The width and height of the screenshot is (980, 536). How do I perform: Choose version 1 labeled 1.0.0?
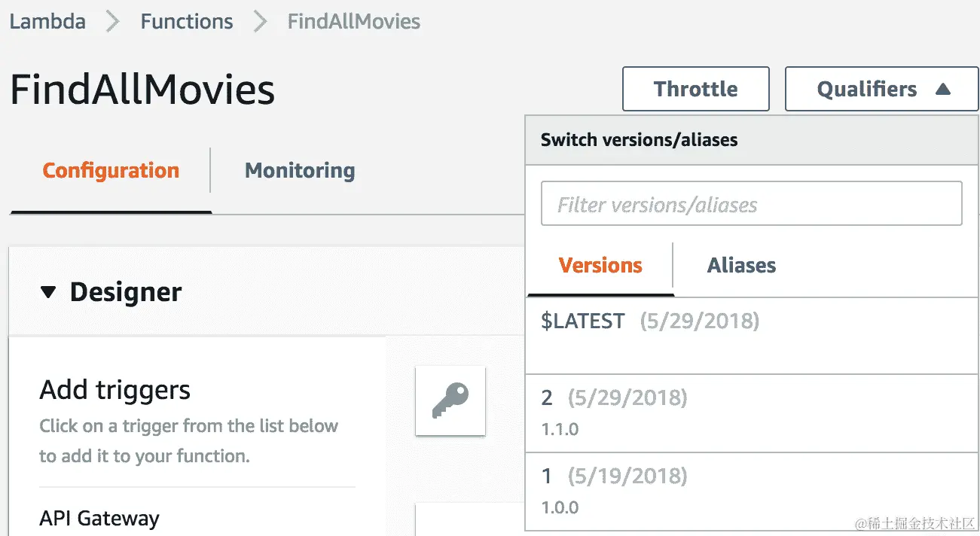coord(752,492)
